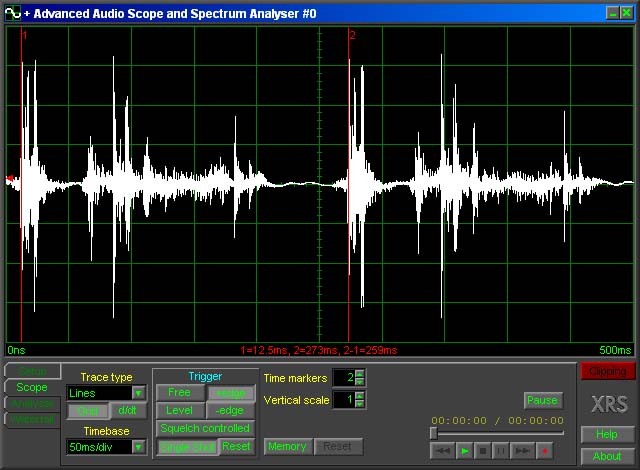The image size is (640, 470).
Task: Click the sine wave app icon in title bar
Action: pos(13,13)
